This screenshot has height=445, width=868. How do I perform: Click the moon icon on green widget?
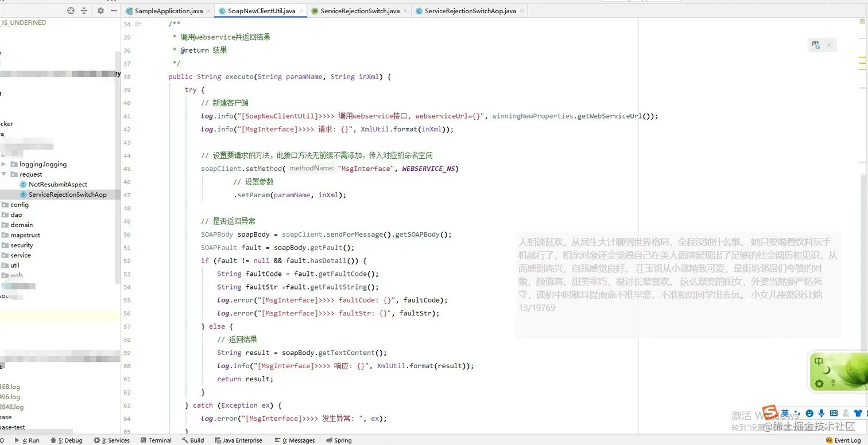pyautogui.click(x=827, y=370)
